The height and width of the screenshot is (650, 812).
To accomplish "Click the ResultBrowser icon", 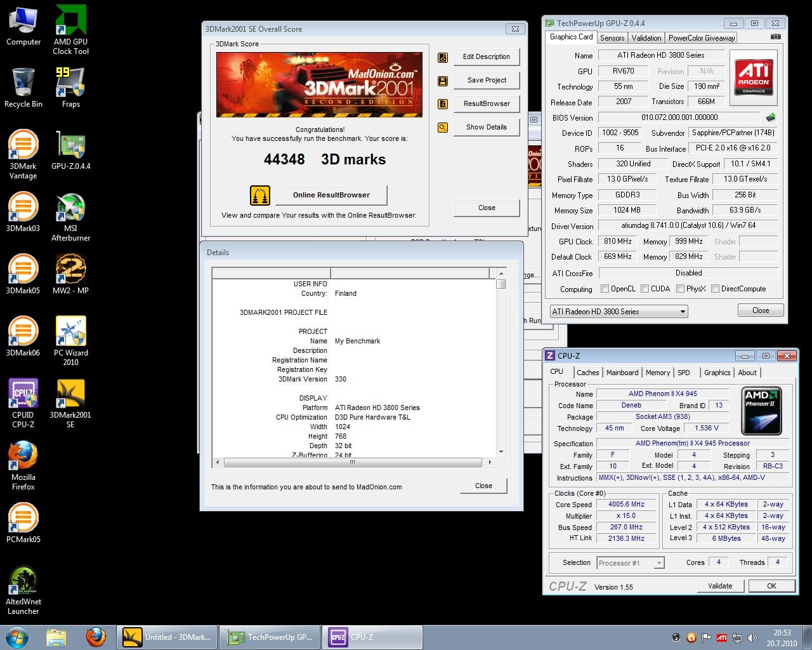I will coord(443,104).
